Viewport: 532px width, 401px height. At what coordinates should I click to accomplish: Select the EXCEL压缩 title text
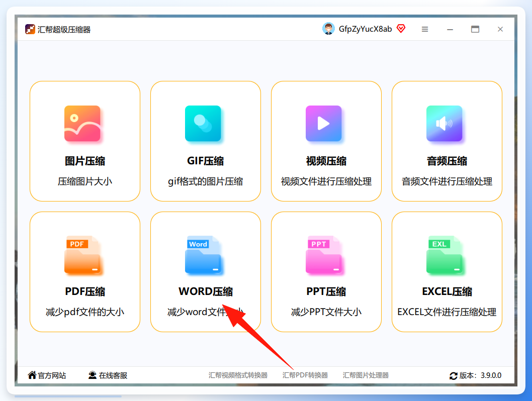click(x=447, y=291)
